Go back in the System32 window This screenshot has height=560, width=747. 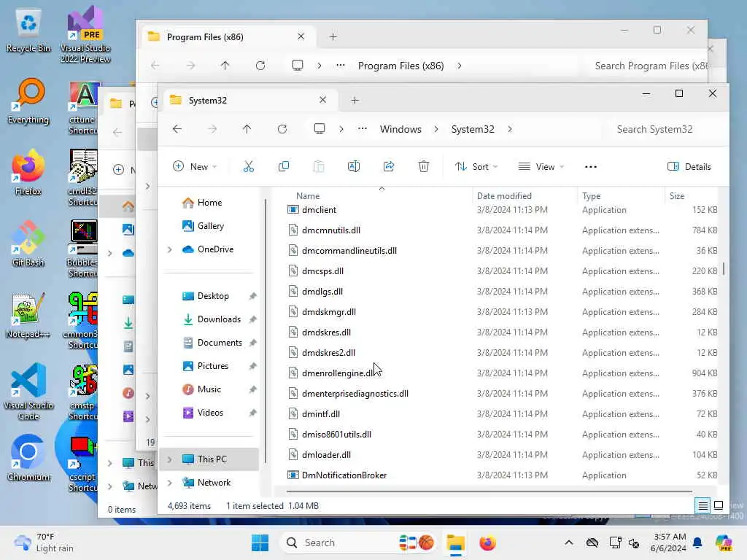coord(177,129)
